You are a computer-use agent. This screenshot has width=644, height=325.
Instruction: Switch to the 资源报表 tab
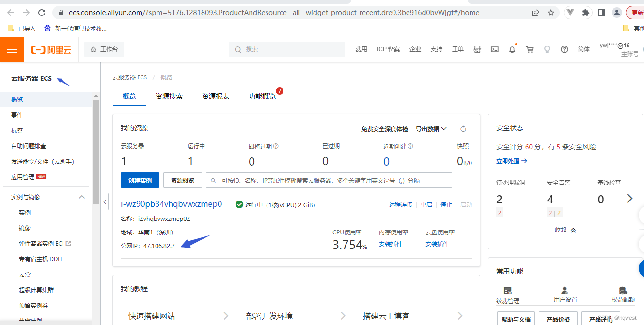[216, 96]
